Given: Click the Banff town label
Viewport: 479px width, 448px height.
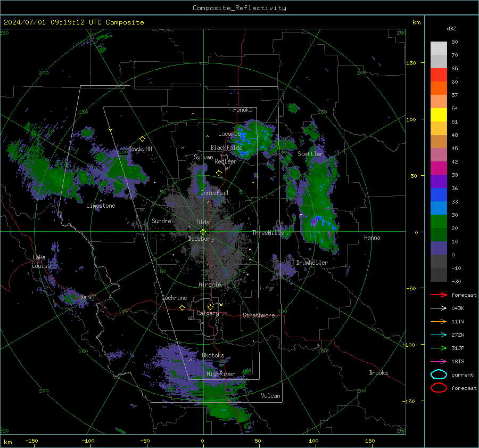Looking at the screenshot, I should (x=88, y=297).
